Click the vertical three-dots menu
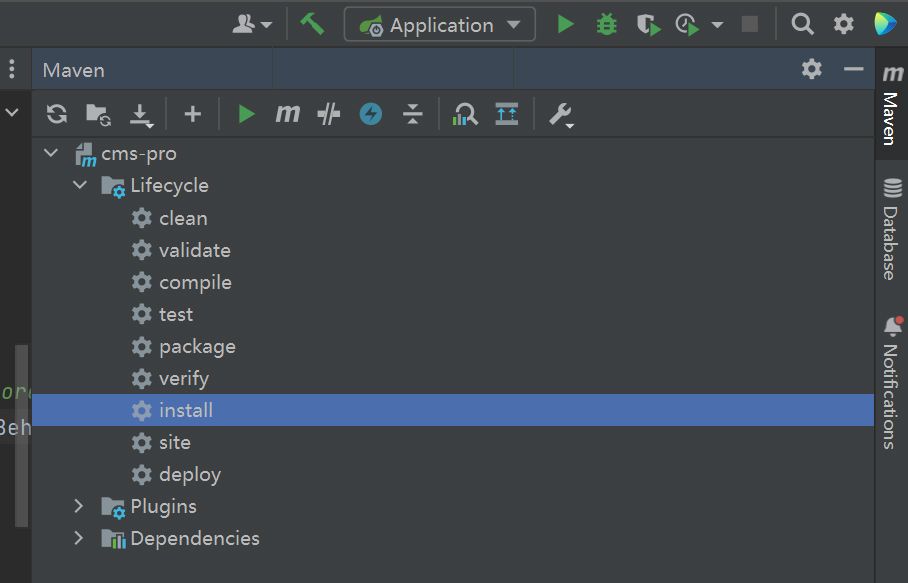The height and width of the screenshot is (583, 908). pos(12,69)
